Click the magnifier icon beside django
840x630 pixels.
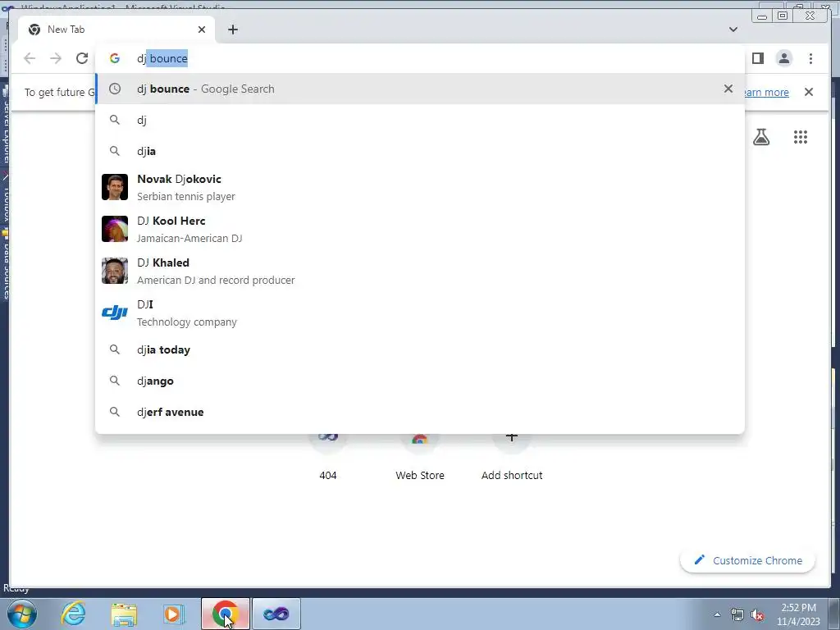(x=115, y=381)
